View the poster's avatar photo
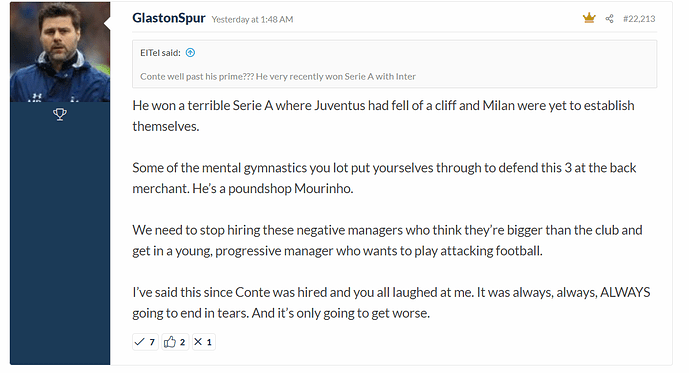 click(60, 52)
